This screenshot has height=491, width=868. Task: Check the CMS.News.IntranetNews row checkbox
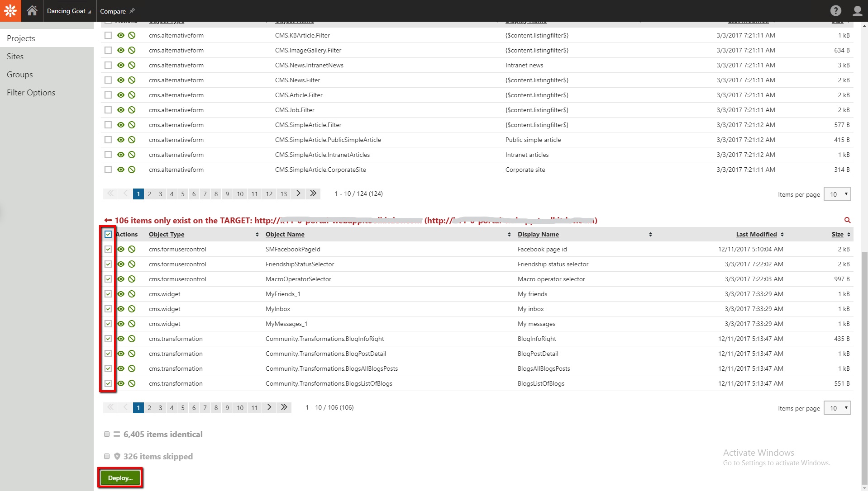tap(108, 65)
